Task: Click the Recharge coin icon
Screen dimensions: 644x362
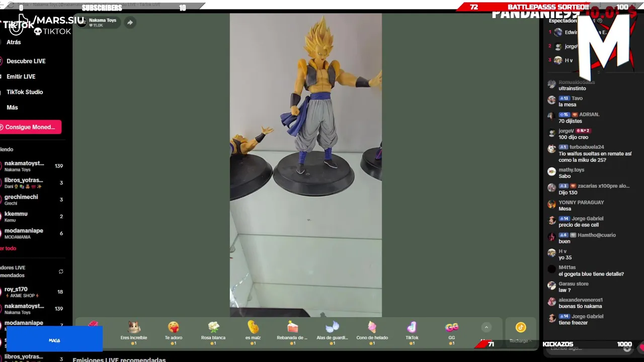Action: 521,328
